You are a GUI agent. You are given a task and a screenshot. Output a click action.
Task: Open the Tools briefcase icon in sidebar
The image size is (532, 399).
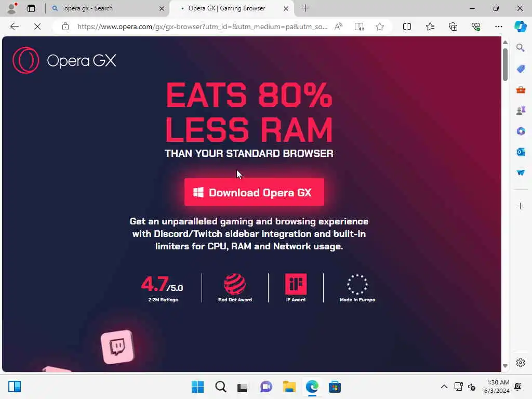point(521,90)
